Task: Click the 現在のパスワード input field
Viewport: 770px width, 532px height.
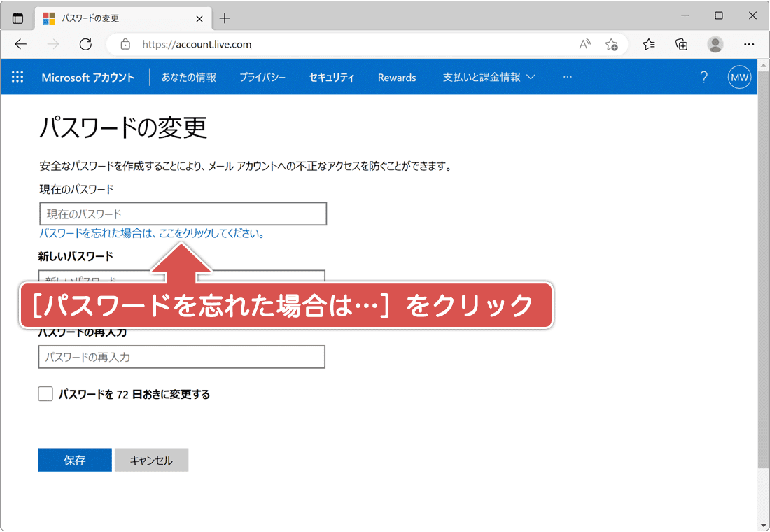Action: [x=183, y=213]
